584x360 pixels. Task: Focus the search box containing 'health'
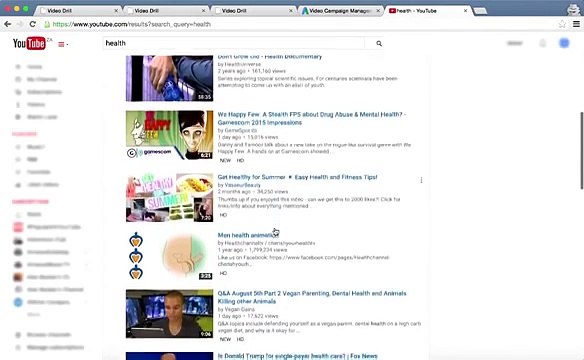click(234, 43)
